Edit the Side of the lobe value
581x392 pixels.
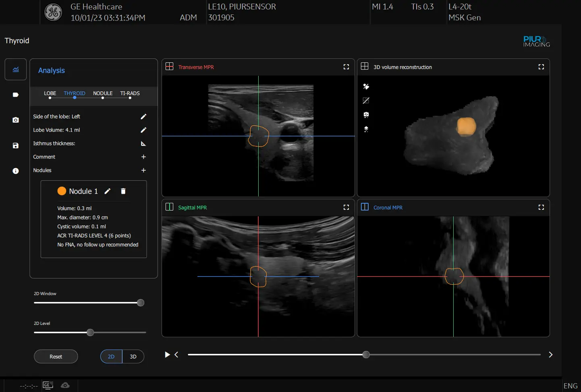[143, 117]
